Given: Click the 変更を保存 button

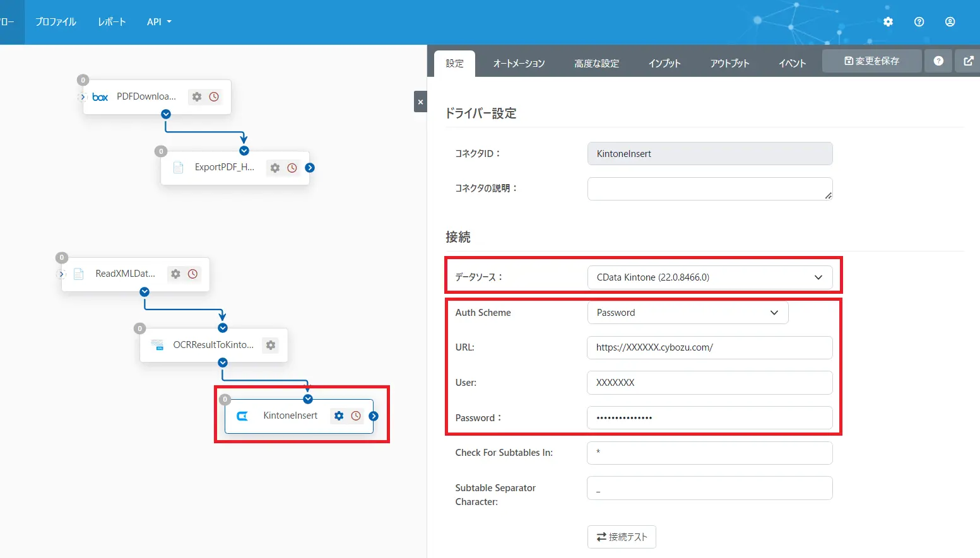Looking at the screenshot, I should point(871,61).
